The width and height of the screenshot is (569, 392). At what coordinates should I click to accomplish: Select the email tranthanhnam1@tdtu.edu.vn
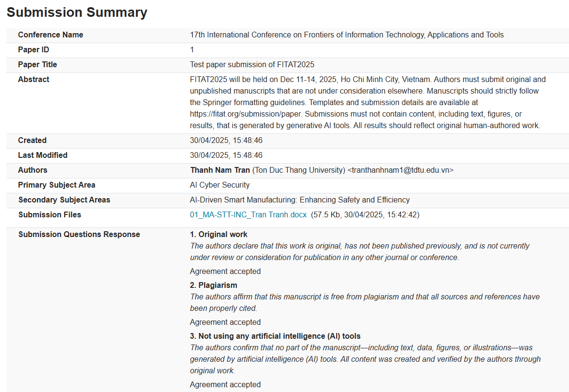400,170
